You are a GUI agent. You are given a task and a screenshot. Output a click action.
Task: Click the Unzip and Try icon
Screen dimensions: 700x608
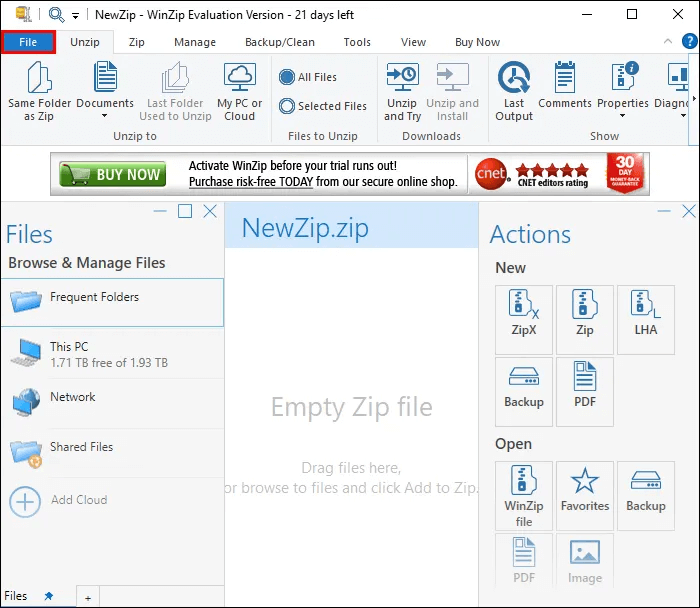point(402,77)
